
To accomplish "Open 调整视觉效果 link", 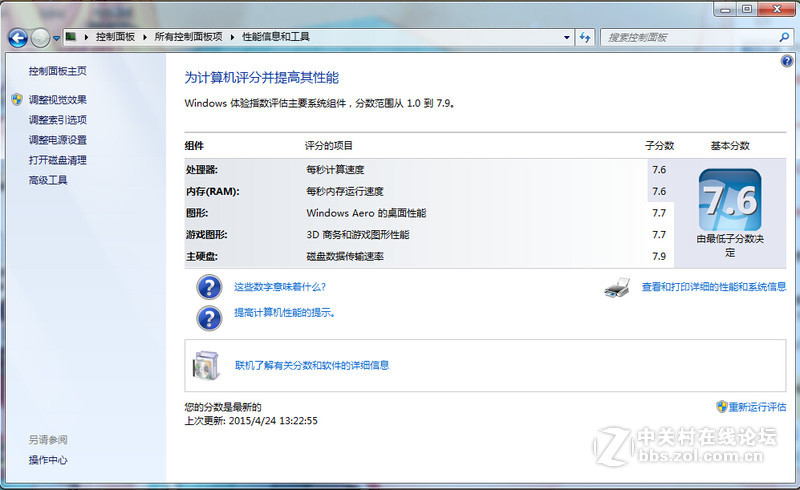I will pyautogui.click(x=58, y=100).
